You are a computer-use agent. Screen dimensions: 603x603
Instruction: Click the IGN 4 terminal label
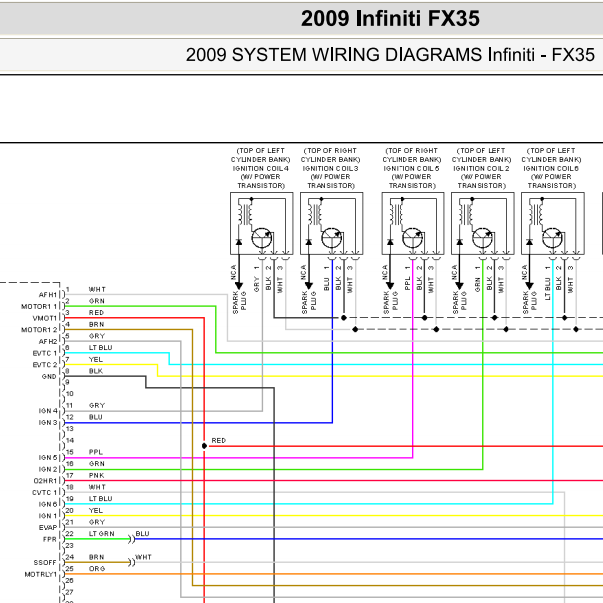click(48, 411)
